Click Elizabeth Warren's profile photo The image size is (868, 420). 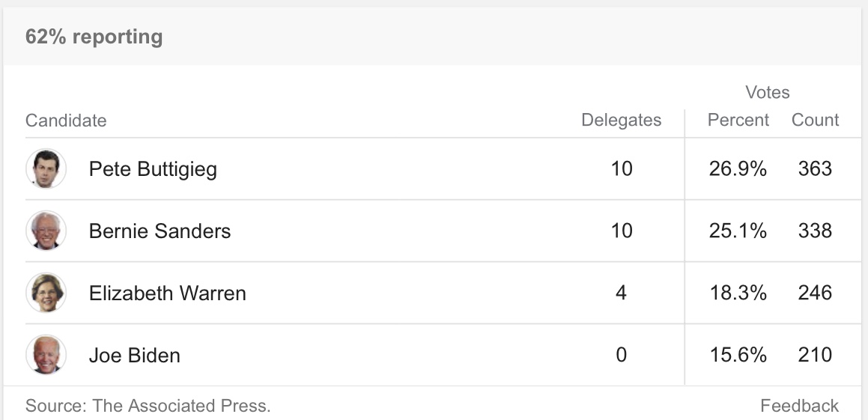tap(46, 293)
